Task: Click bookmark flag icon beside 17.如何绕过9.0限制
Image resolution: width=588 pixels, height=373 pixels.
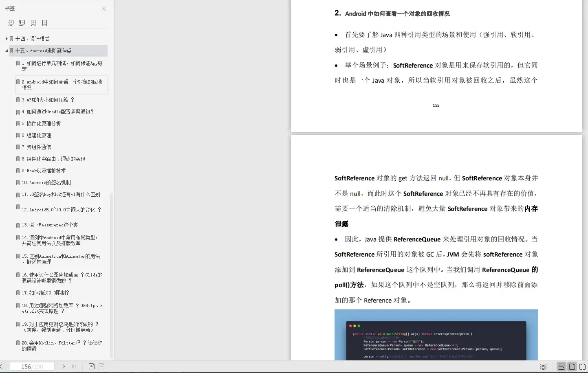Action: pos(18,293)
